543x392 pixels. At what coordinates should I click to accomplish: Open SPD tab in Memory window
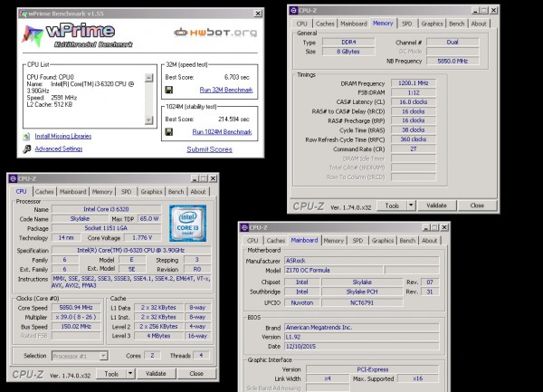click(407, 24)
